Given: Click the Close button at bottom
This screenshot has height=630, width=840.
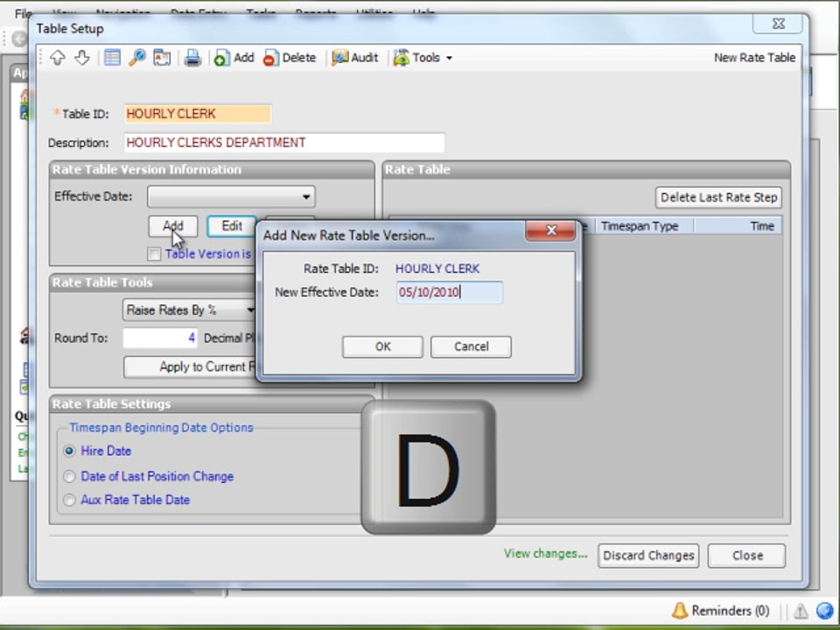Looking at the screenshot, I should point(746,556).
